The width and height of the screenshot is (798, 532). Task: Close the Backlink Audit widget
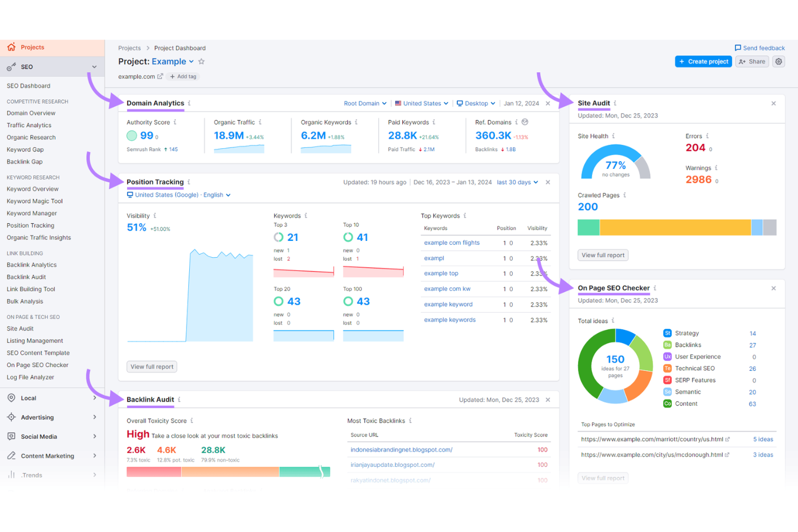[x=548, y=400]
